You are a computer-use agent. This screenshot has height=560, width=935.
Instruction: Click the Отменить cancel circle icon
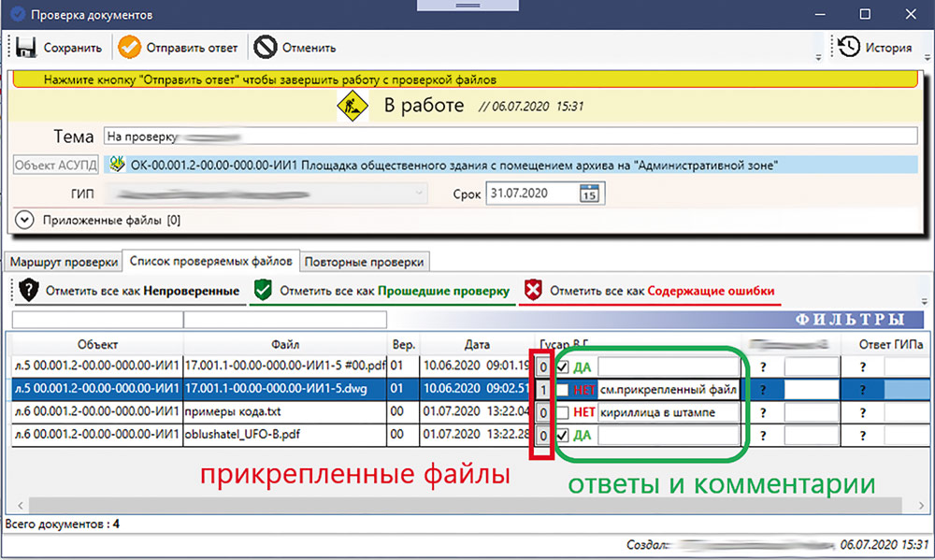pyautogui.click(x=266, y=48)
